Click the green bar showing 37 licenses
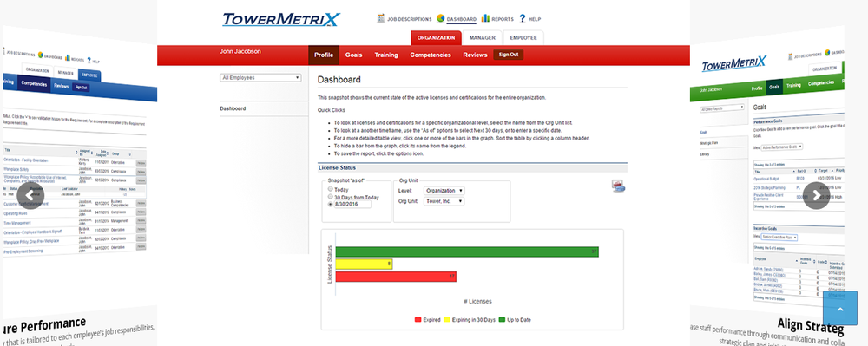The image size is (868, 346). click(x=467, y=252)
